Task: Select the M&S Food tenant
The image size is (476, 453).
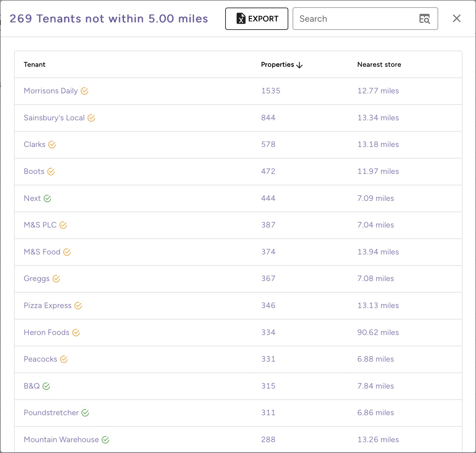Action: click(42, 252)
